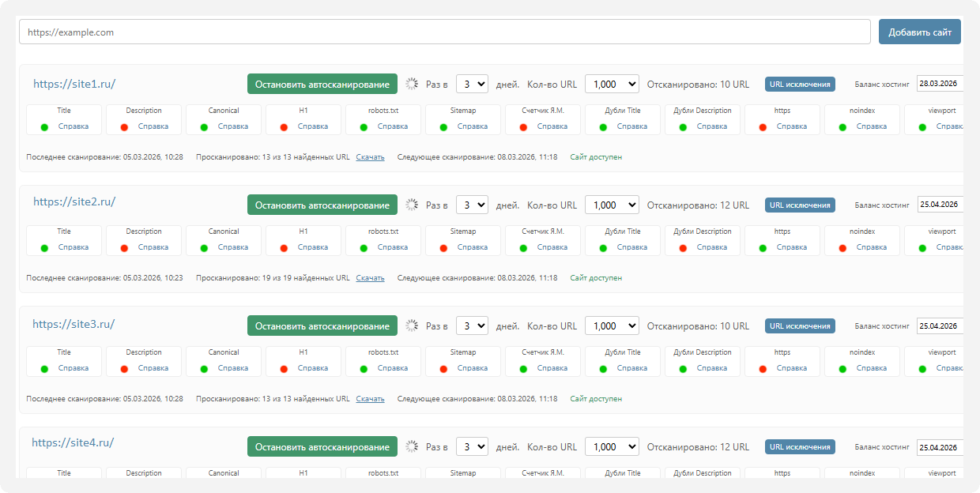Viewport: 980px width, 493px height.
Task: Click the loading spinner icon for site3.ru
Action: [412, 326]
